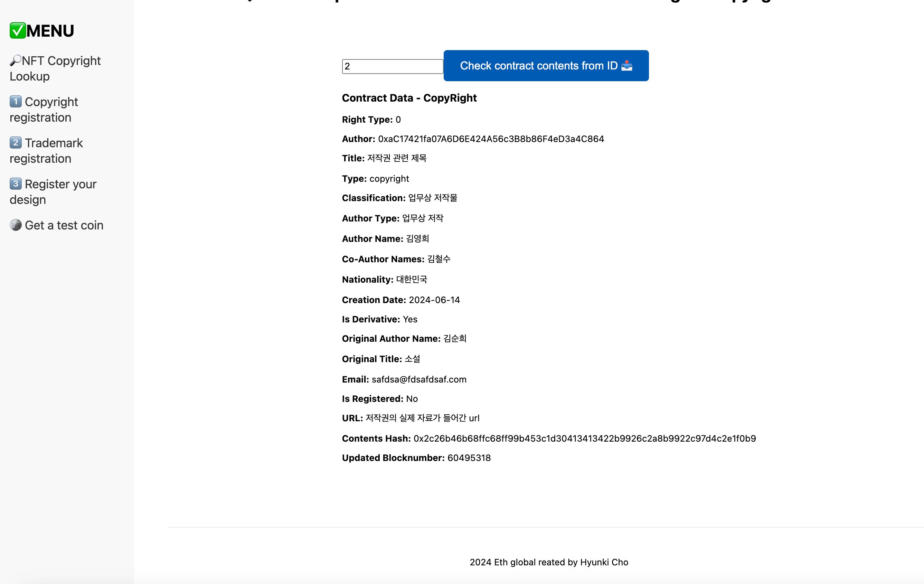Select the Right Type value 0
The image size is (924, 584).
pyautogui.click(x=398, y=120)
